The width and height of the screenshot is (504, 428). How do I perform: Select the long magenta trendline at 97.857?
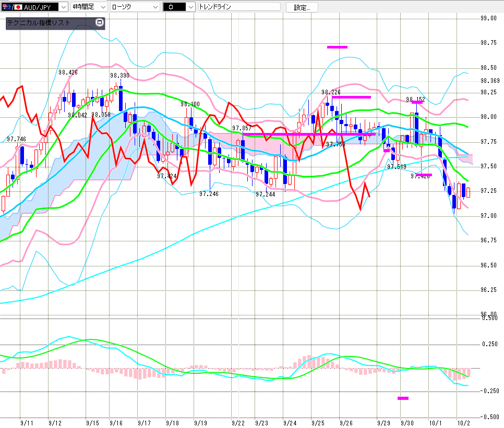(x=309, y=134)
